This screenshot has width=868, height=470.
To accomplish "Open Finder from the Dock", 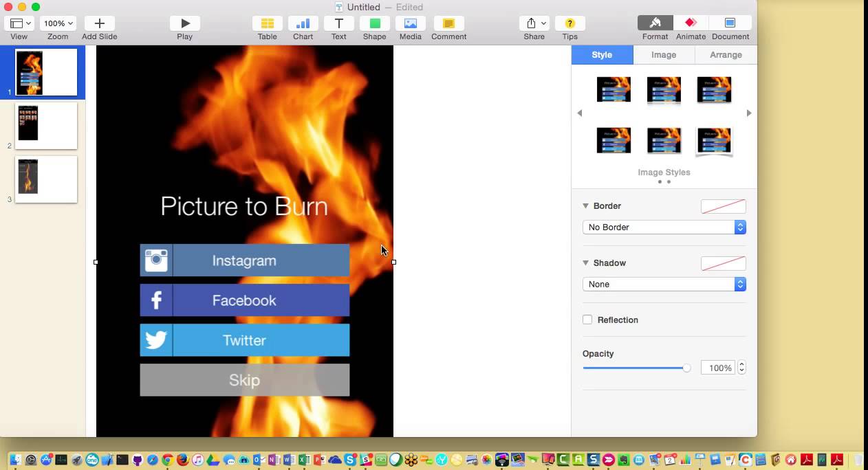I will 14,460.
